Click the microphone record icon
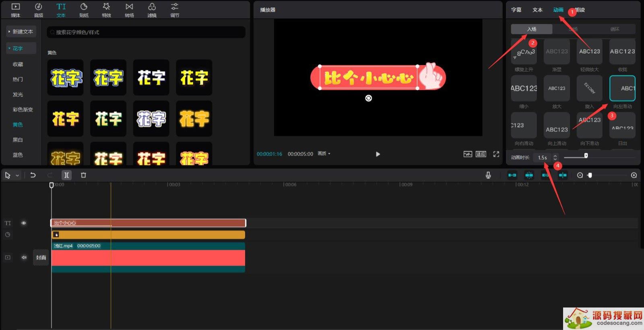644x330 pixels. [x=488, y=175]
